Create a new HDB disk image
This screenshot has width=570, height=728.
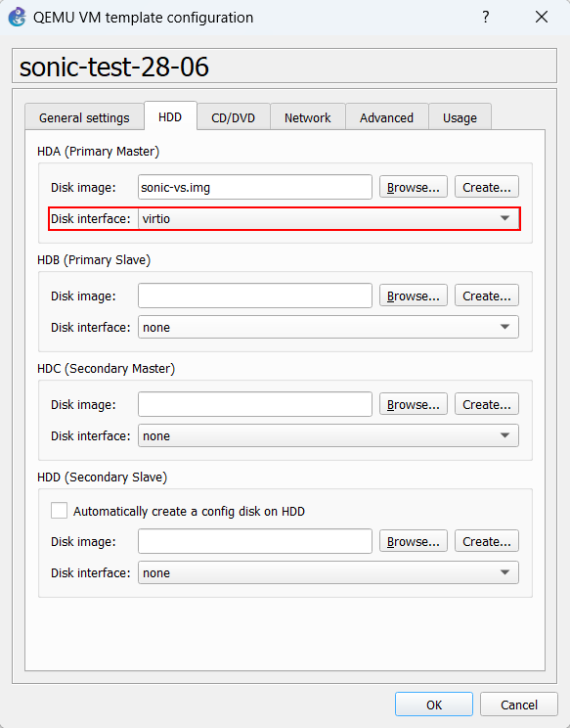click(487, 296)
